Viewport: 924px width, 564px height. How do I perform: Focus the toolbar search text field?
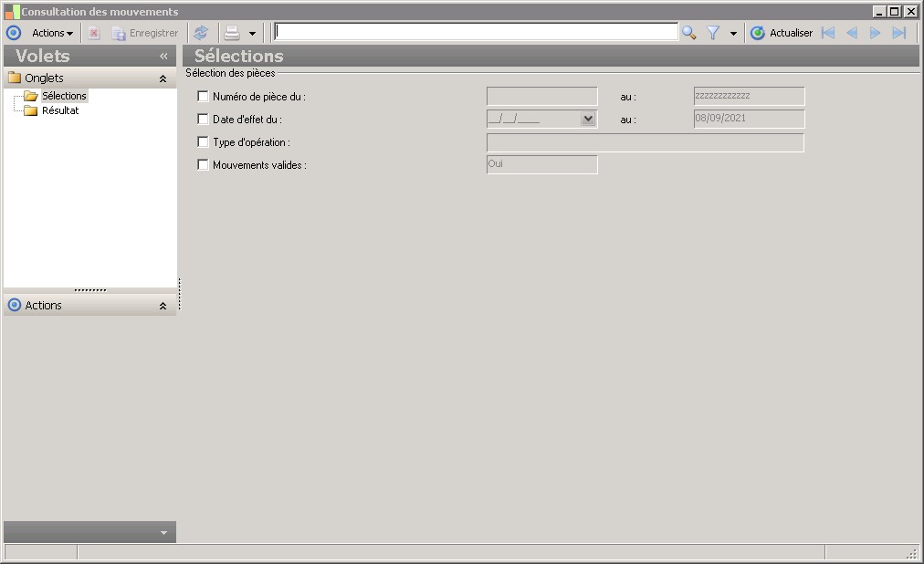(x=476, y=32)
